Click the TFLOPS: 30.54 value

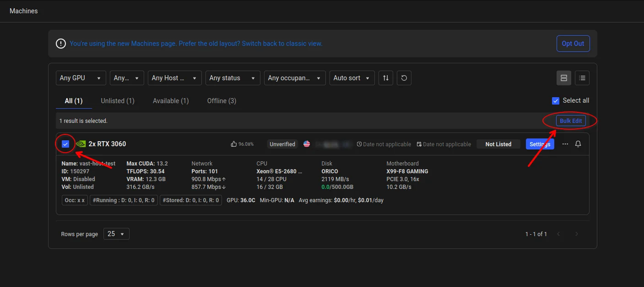pos(146,171)
